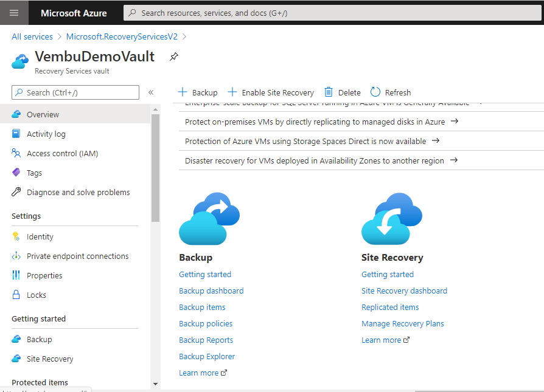
Task: Click the Microsoft Azure home title
Action: pyautogui.click(x=74, y=13)
